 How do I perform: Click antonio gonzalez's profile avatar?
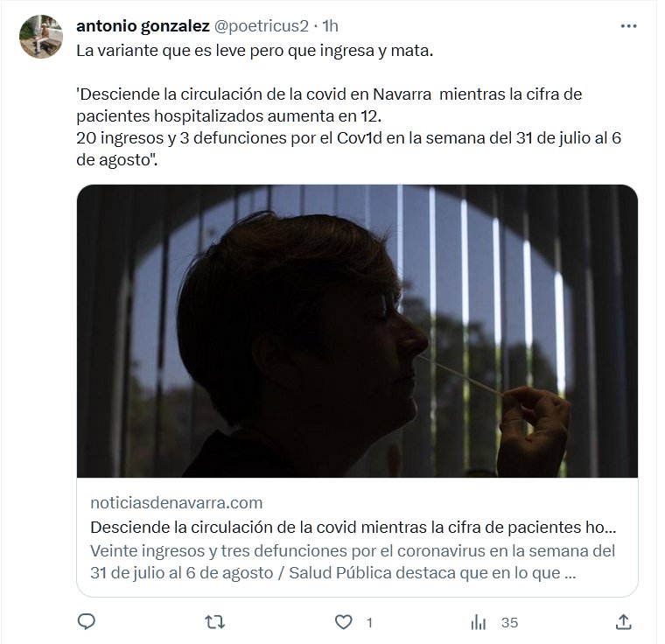pos(41,37)
